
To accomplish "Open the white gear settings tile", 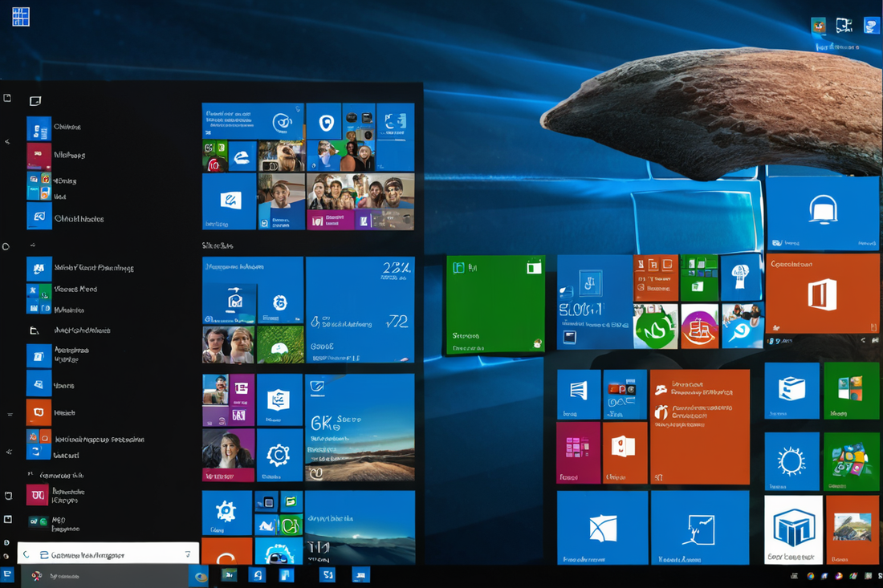I will (x=227, y=513).
